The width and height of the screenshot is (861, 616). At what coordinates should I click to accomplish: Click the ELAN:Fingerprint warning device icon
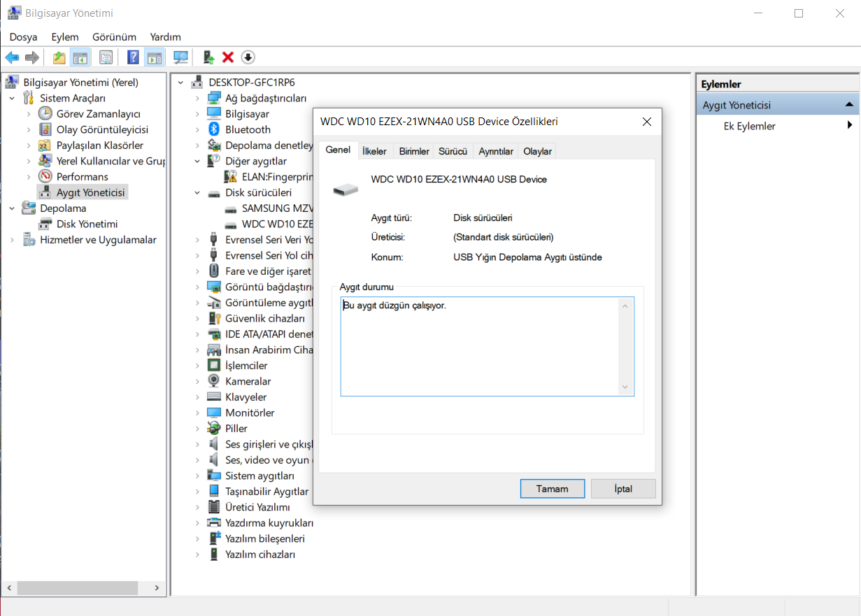tap(231, 177)
